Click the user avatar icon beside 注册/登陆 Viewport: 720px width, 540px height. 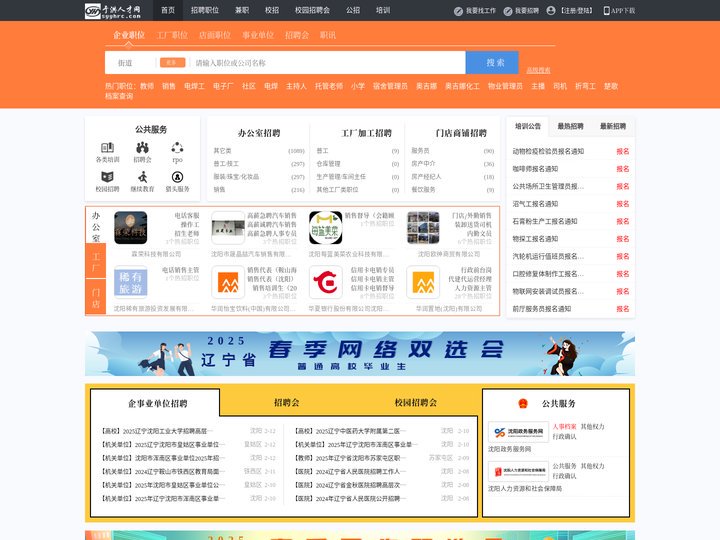[551, 11]
